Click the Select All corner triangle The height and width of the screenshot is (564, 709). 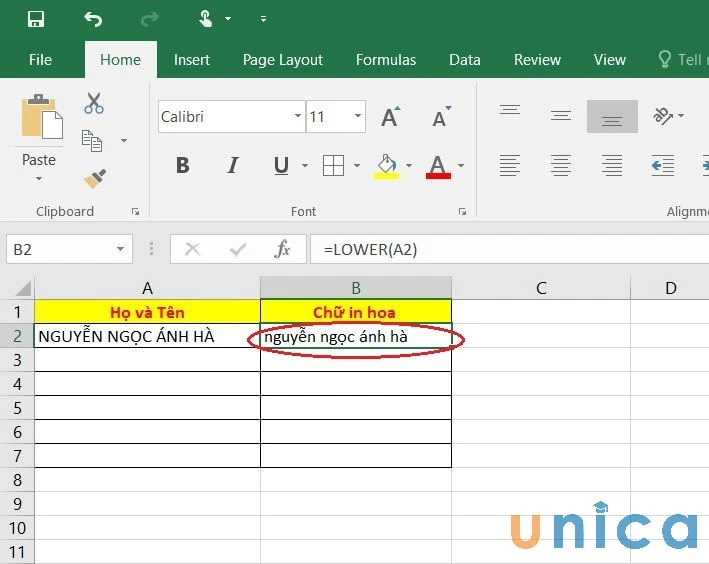tap(23, 288)
